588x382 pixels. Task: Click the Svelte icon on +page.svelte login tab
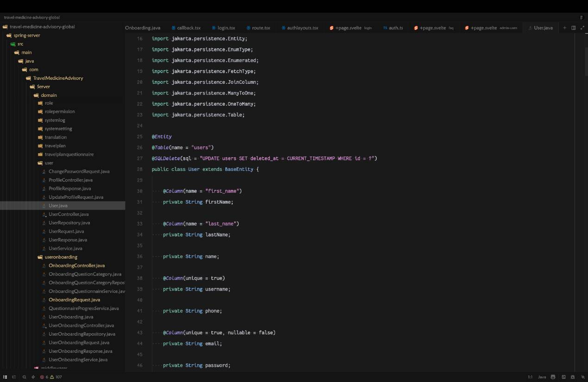[x=332, y=28]
